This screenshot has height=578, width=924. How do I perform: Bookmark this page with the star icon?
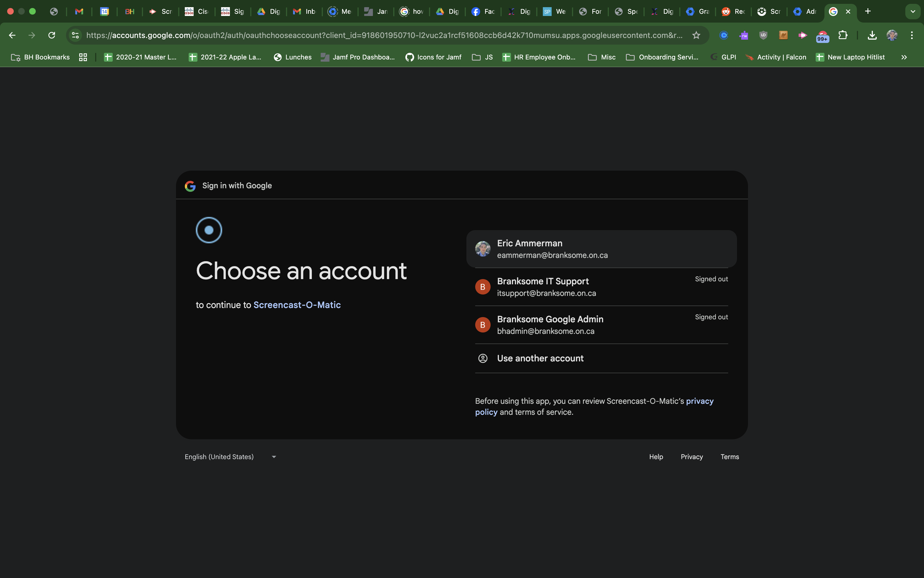696,35
